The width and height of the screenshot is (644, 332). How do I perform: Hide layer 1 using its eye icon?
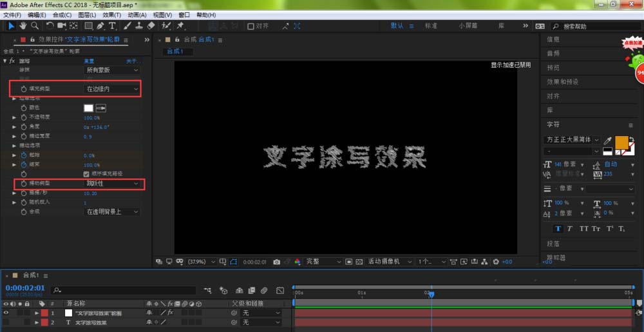point(6,313)
